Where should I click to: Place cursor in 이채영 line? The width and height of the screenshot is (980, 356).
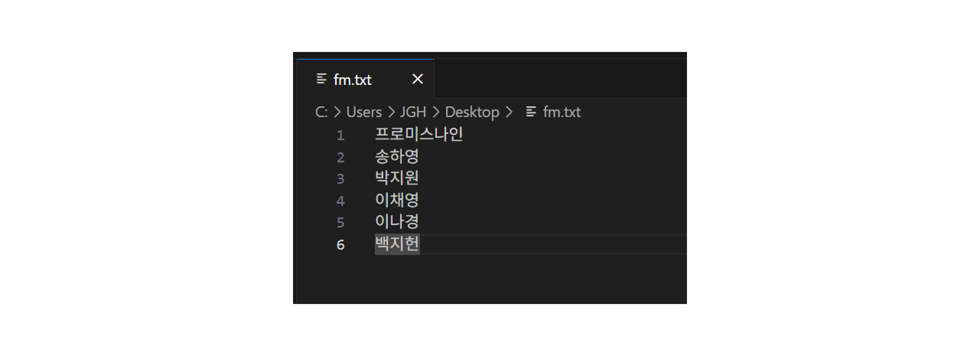click(397, 200)
